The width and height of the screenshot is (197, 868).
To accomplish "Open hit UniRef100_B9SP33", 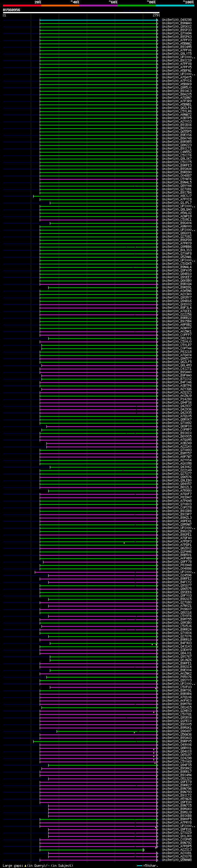I will click(x=176, y=30).
